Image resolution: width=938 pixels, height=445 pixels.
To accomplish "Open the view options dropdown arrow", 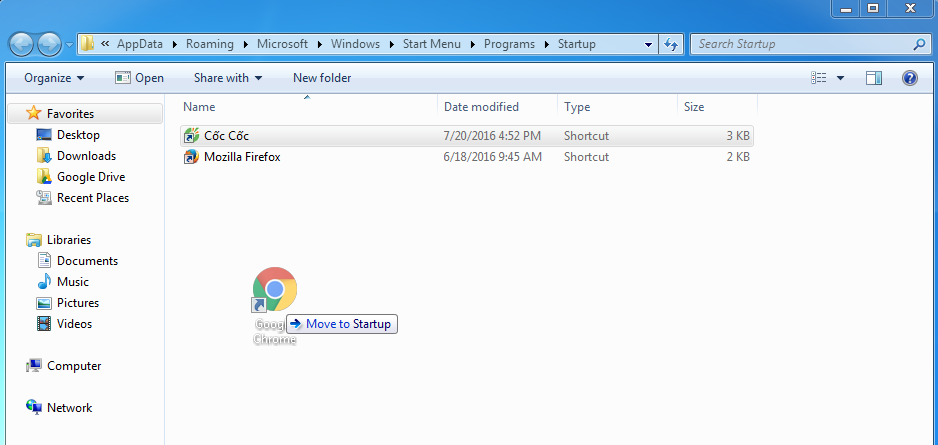I will click(840, 78).
